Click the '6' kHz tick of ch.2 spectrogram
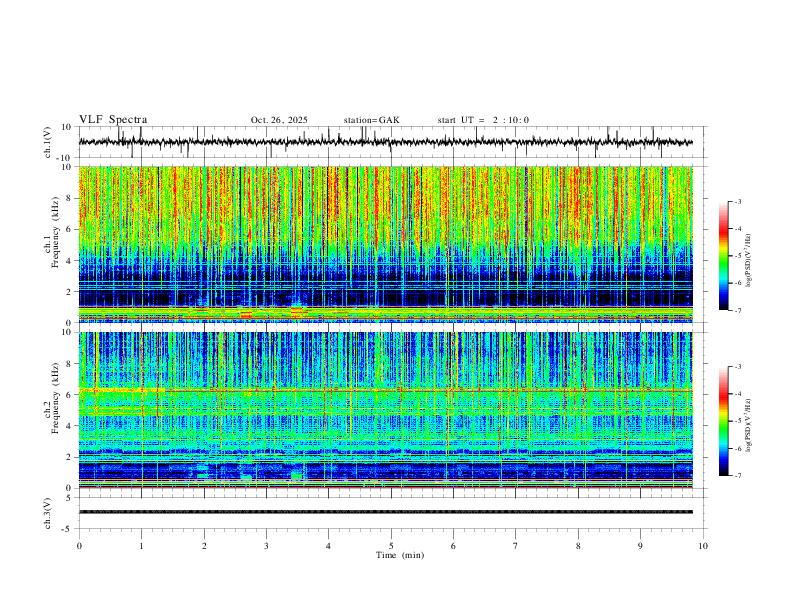The height and width of the screenshot is (612, 792). pyautogui.click(x=70, y=394)
